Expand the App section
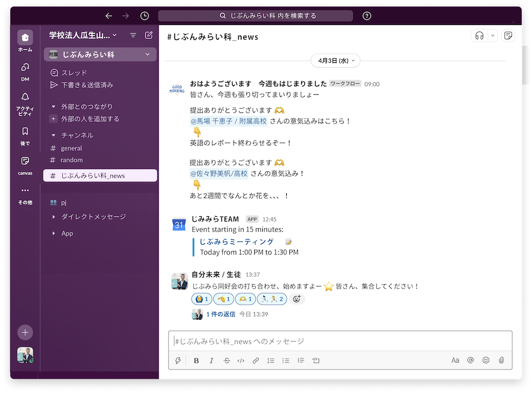 point(53,233)
